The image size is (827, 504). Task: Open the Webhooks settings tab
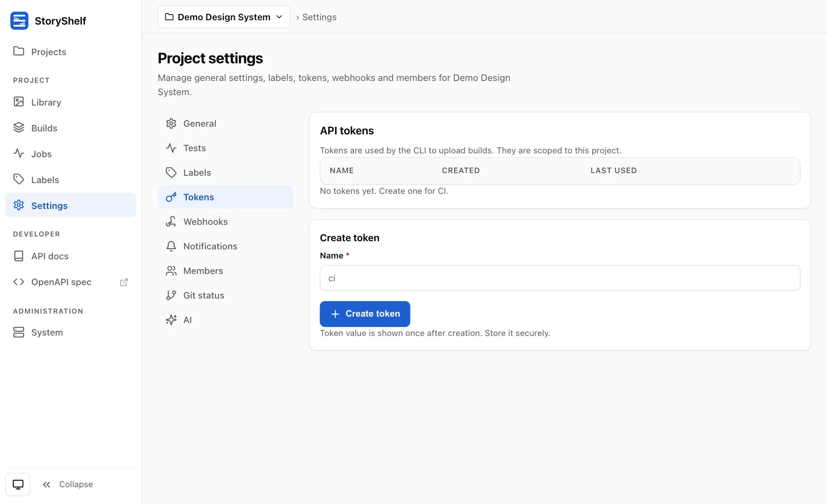pyautogui.click(x=225, y=221)
